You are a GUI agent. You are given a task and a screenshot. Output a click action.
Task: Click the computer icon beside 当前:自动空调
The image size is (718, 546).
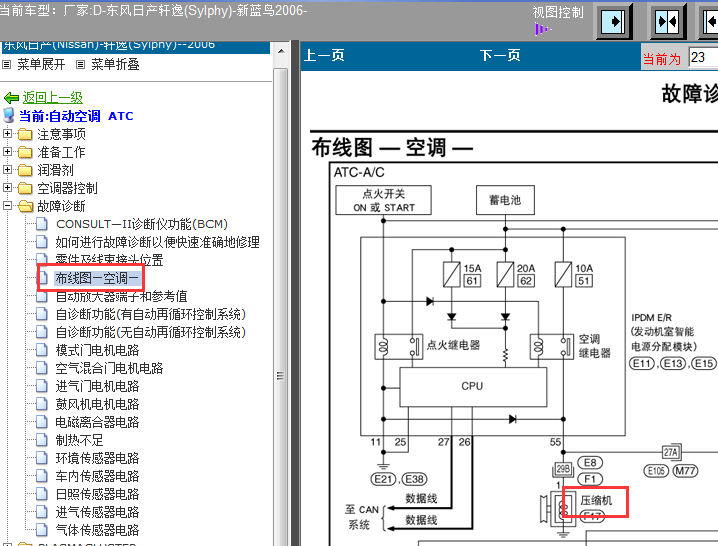click(9, 115)
